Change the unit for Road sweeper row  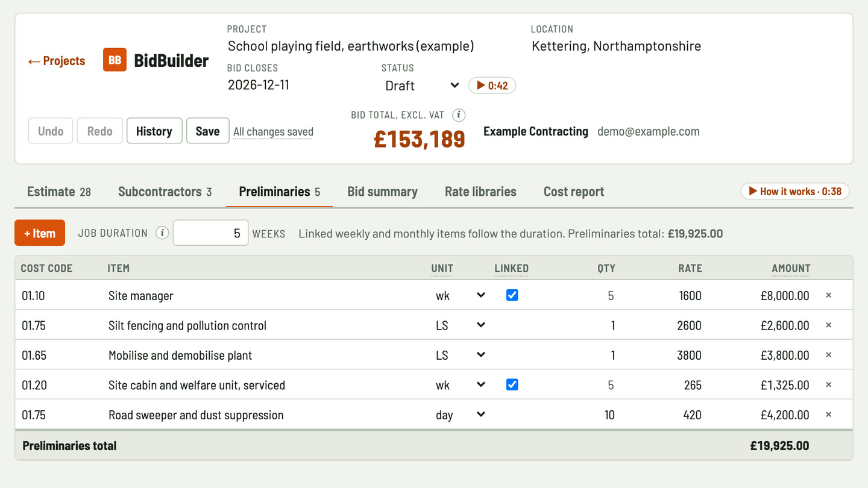pyautogui.click(x=460, y=414)
